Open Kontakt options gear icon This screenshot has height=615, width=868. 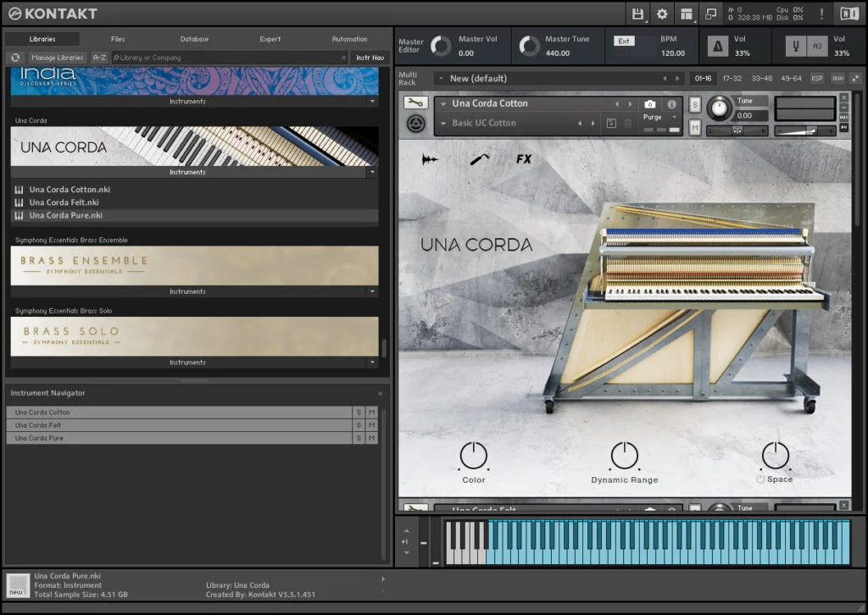(x=662, y=14)
